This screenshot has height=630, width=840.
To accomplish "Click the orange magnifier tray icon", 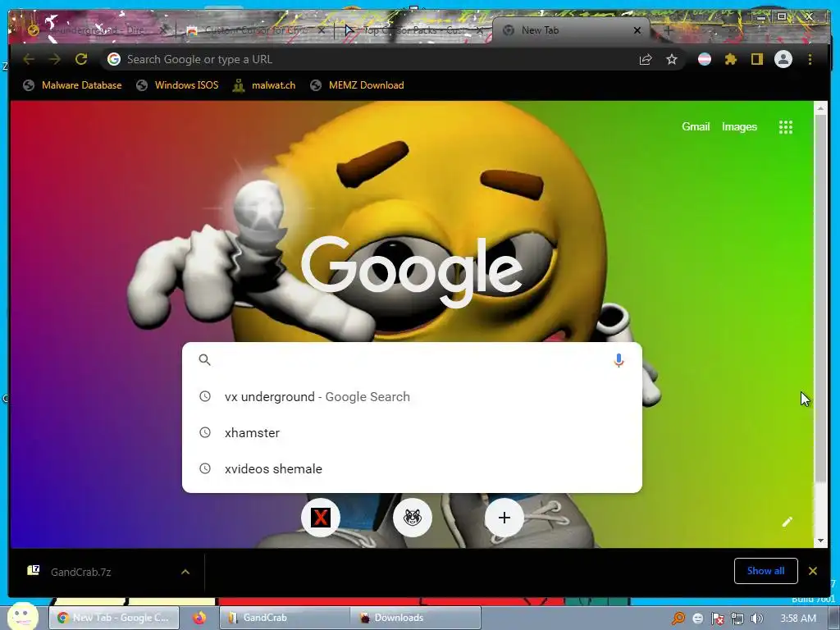I will (x=678, y=619).
